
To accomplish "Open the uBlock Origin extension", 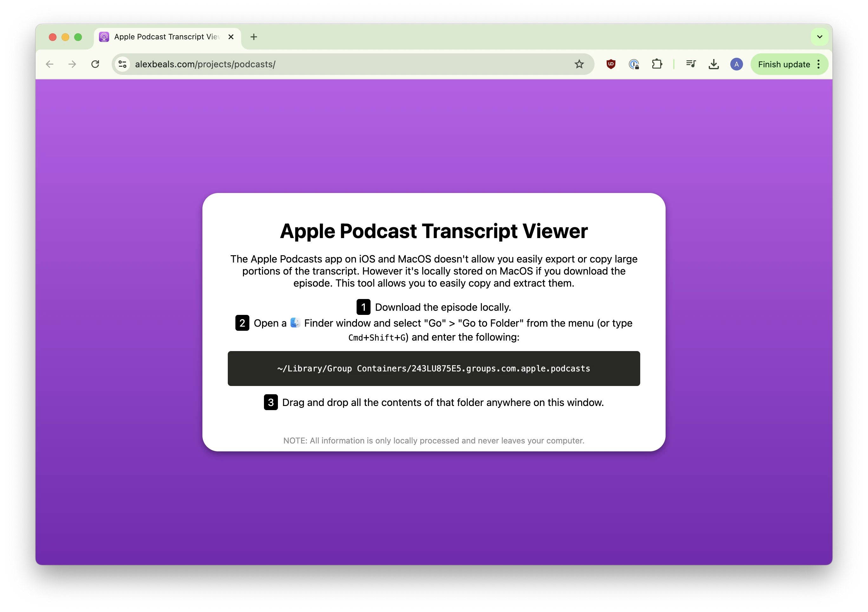I will (x=611, y=64).
